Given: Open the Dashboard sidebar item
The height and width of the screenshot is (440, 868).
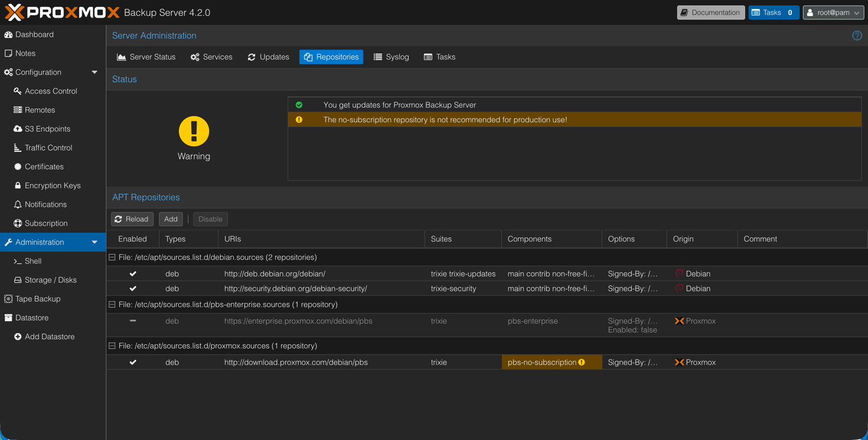Looking at the screenshot, I should 53,34.
